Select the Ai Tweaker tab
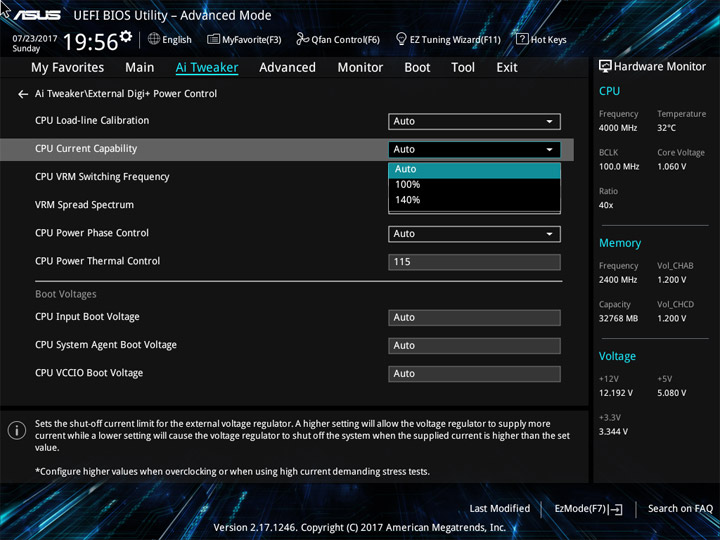 click(207, 68)
